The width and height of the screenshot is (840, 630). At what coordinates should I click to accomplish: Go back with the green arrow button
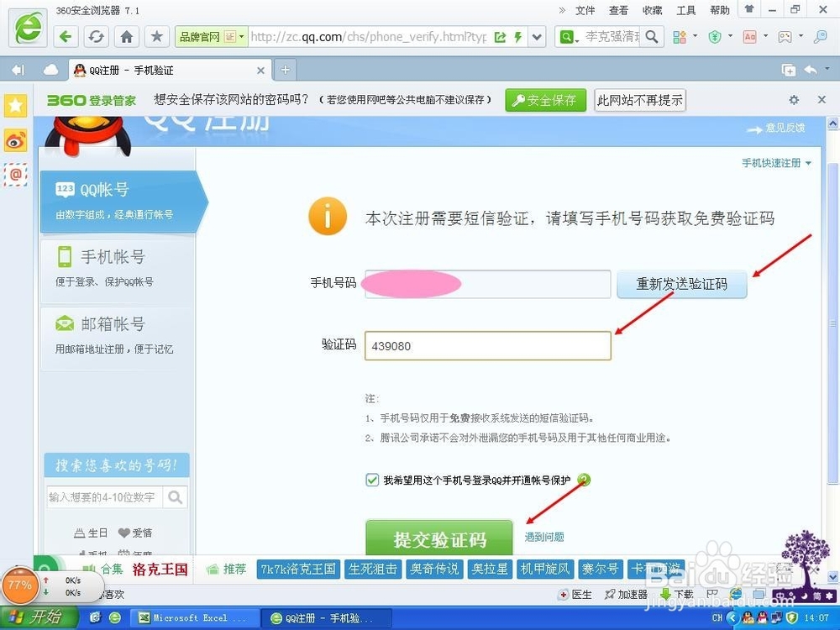66,36
